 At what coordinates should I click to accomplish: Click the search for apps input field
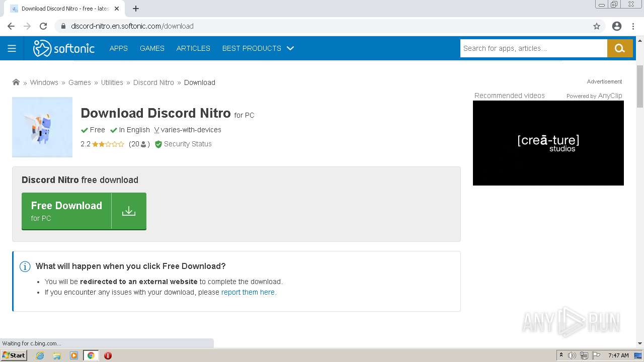(533, 48)
